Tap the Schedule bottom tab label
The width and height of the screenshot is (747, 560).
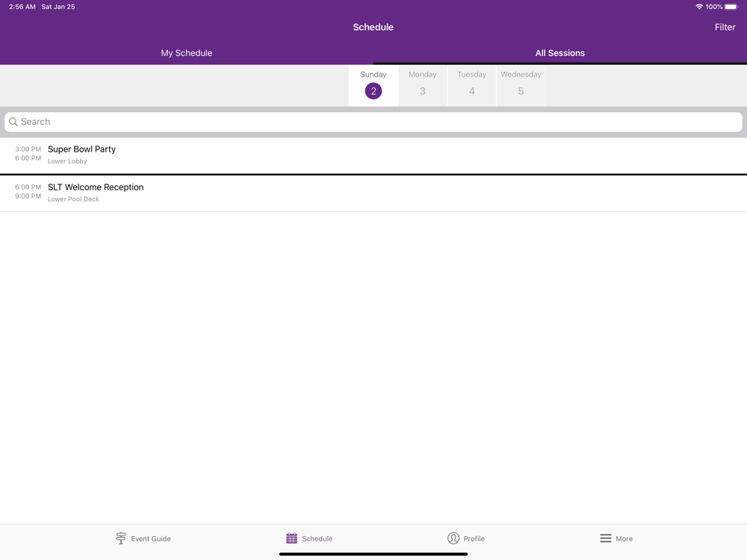point(317,538)
